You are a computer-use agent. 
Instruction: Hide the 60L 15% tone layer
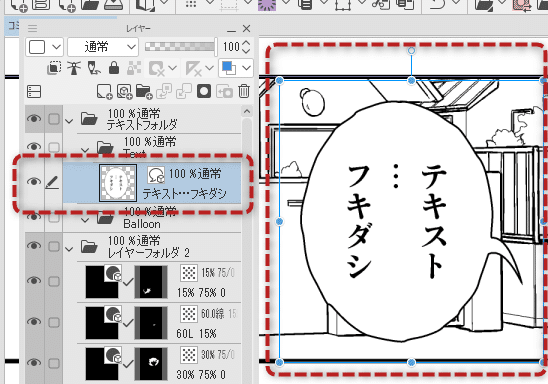34,322
